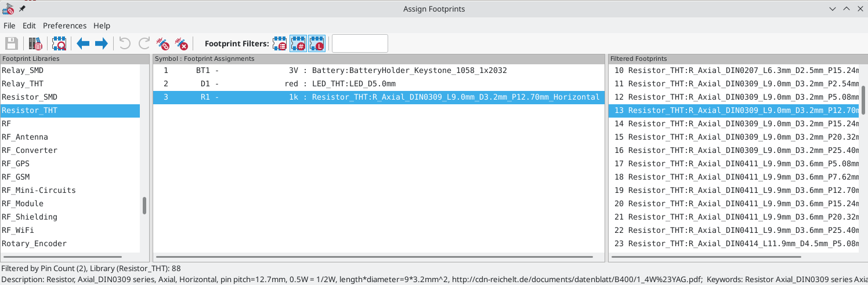
Task: Select the Resistor_THT library
Action: pyautogui.click(x=70, y=110)
